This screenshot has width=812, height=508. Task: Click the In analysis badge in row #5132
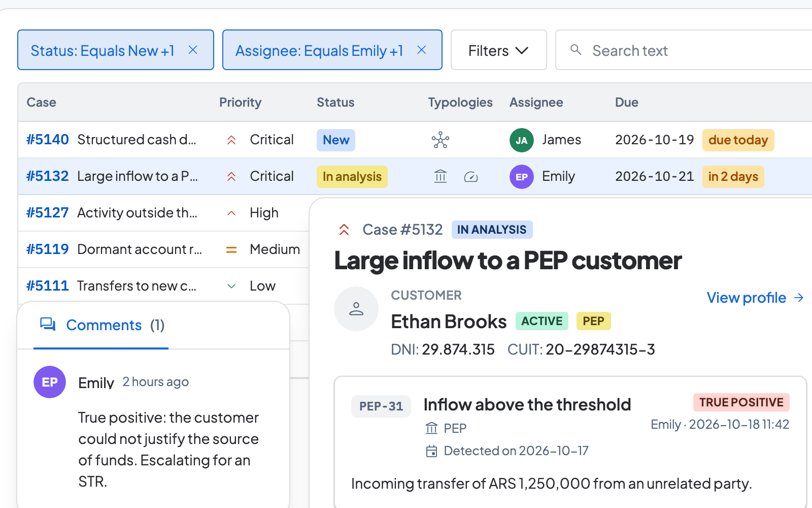coord(352,176)
